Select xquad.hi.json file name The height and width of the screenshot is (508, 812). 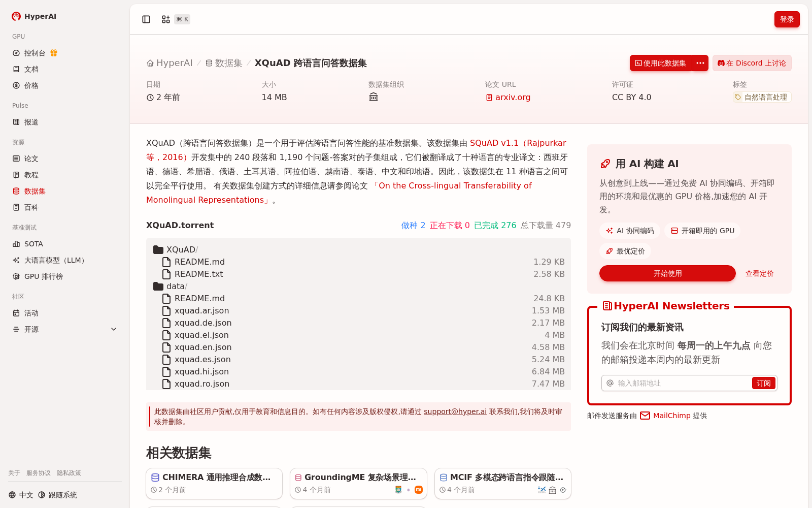tap(201, 371)
